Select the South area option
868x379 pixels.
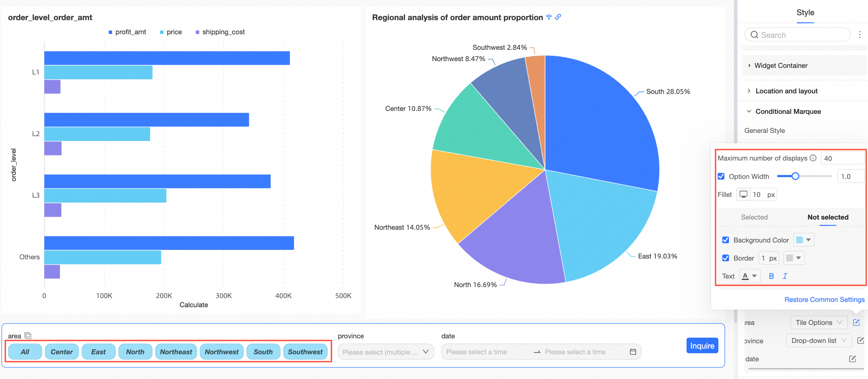(263, 352)
